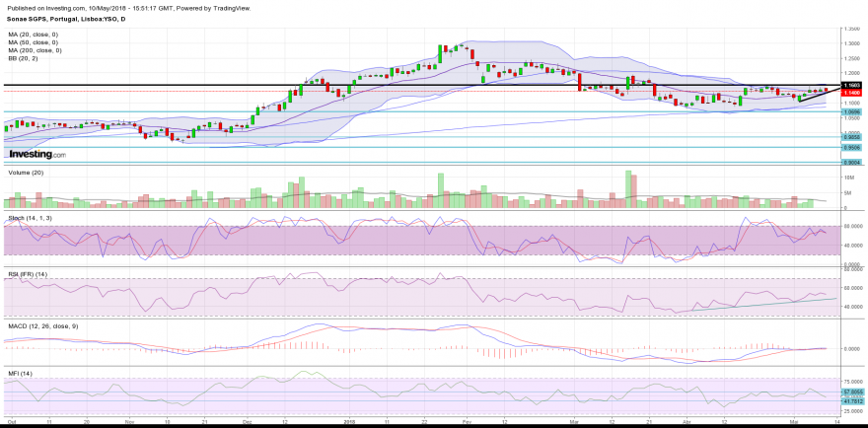Click the 'Mai' month on time axis
The height and width of the screenshot is (428, 868).
(x=795, y=421)
